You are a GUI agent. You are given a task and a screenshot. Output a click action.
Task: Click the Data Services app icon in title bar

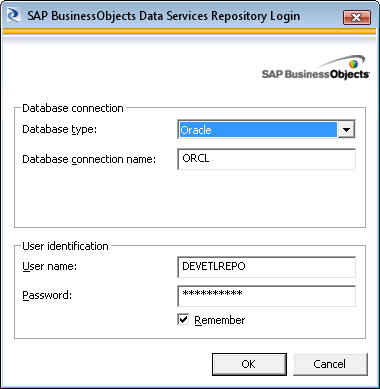click(14, 16)
